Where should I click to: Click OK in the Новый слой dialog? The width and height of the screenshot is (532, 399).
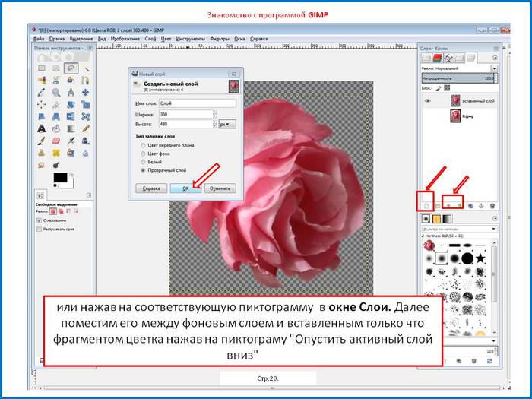click(185, 188)
